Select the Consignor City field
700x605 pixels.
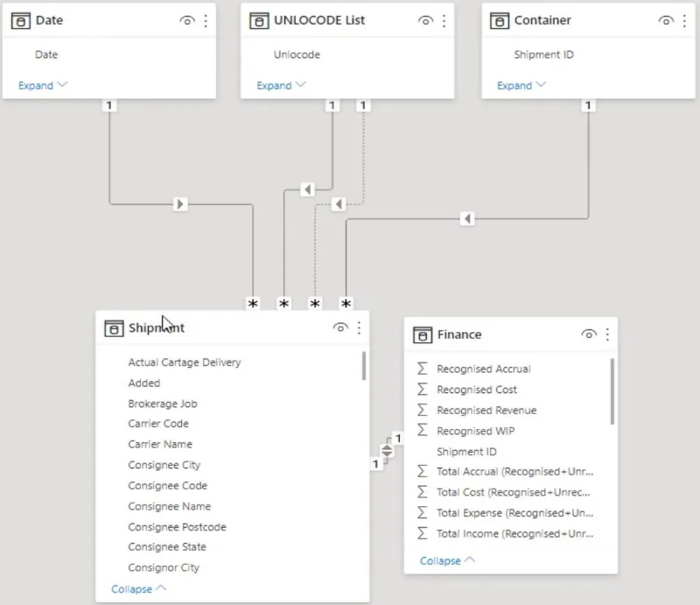click(164, 568)
